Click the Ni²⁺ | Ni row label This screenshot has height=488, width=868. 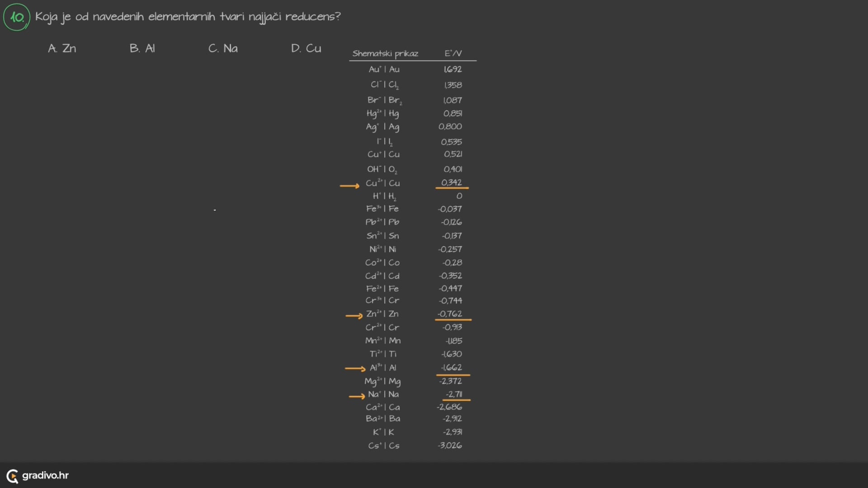(383, 249)
